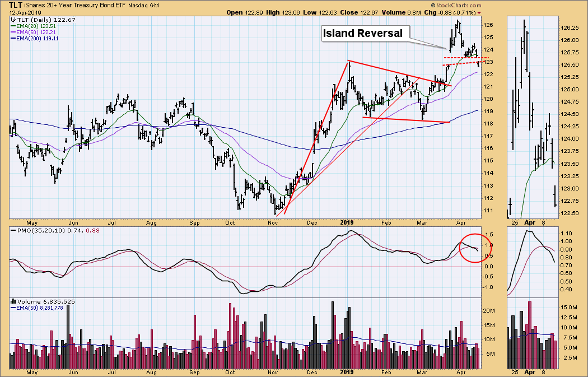The height and width of the screenshot is (377, 588).
Task: Click the 122.50 label on zoom panel axis
Action: pyautogui.click(x=570, y=213)
